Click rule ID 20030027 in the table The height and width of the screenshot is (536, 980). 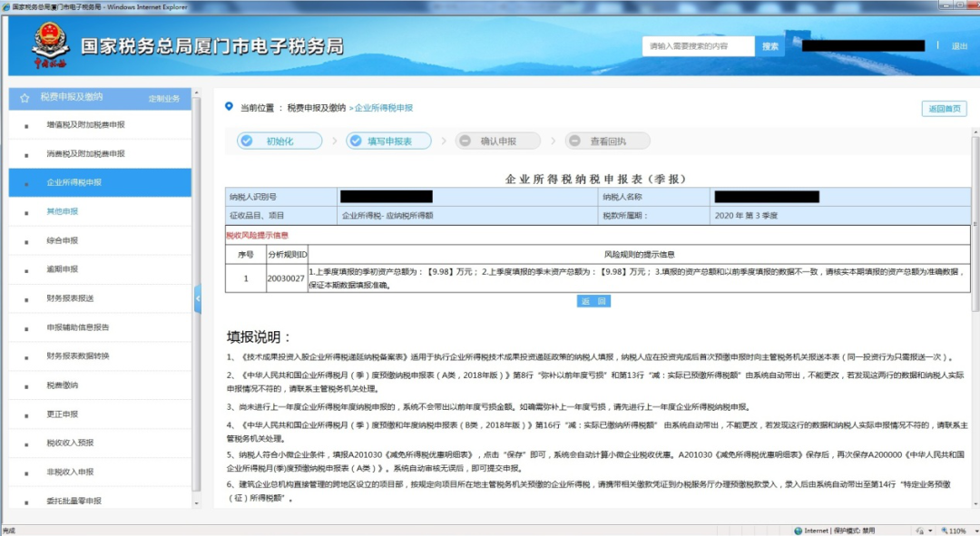286,278
